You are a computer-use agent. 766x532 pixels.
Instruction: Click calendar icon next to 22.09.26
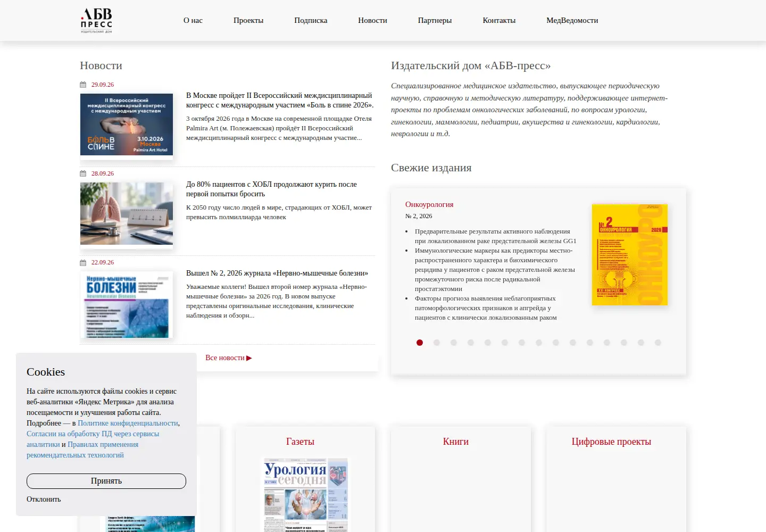pos(83,262)
